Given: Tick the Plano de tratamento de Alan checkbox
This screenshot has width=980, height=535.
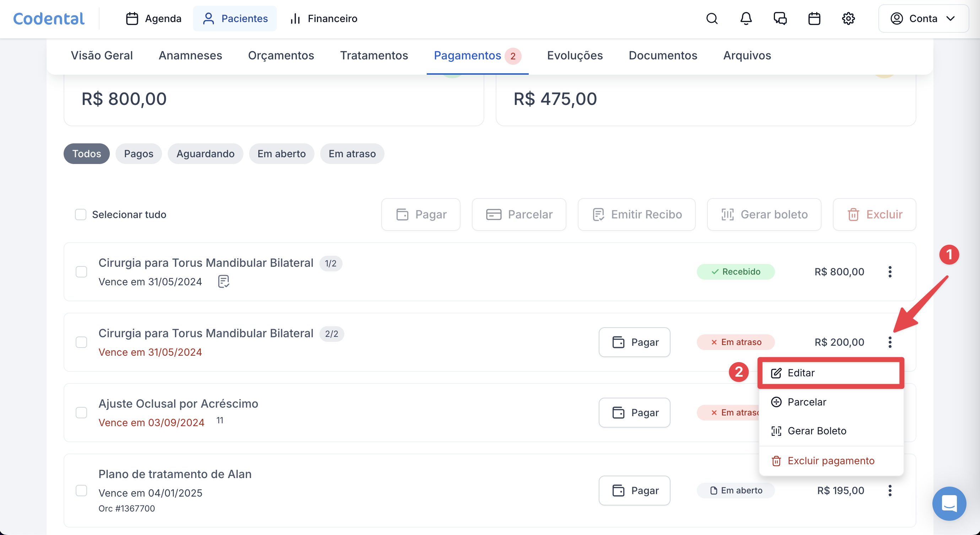Looking at the screenshot, I should pyautogui.click(x=81, y=490).
